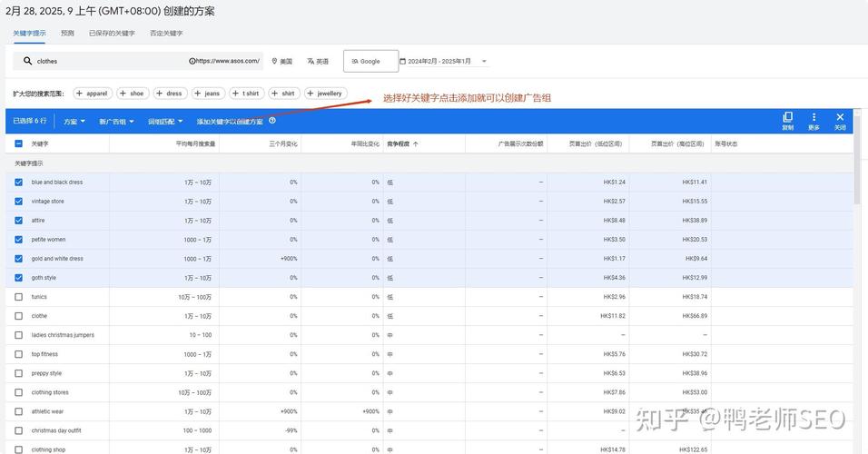
Task: Click the search magnifier icon beside clothes
Action: 27,61
